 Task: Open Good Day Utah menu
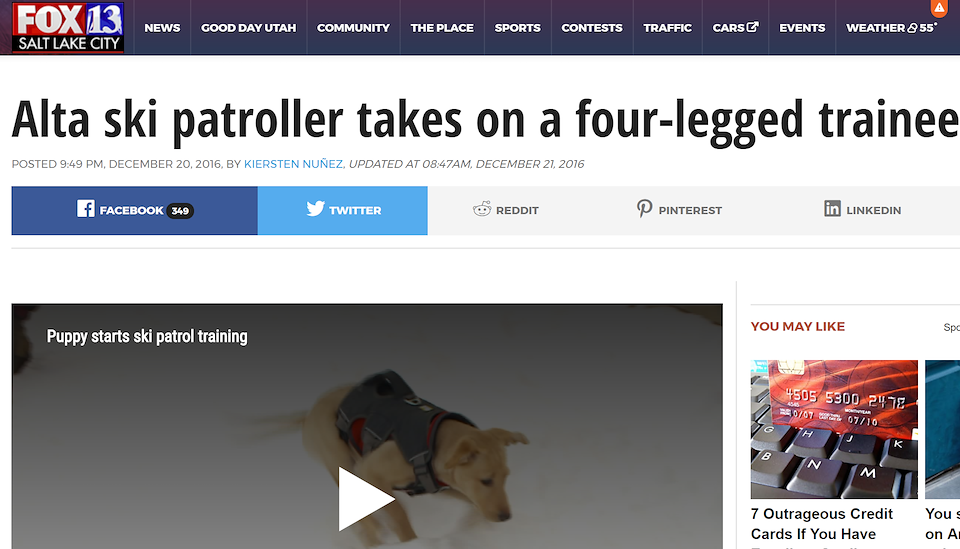(249, 28)
